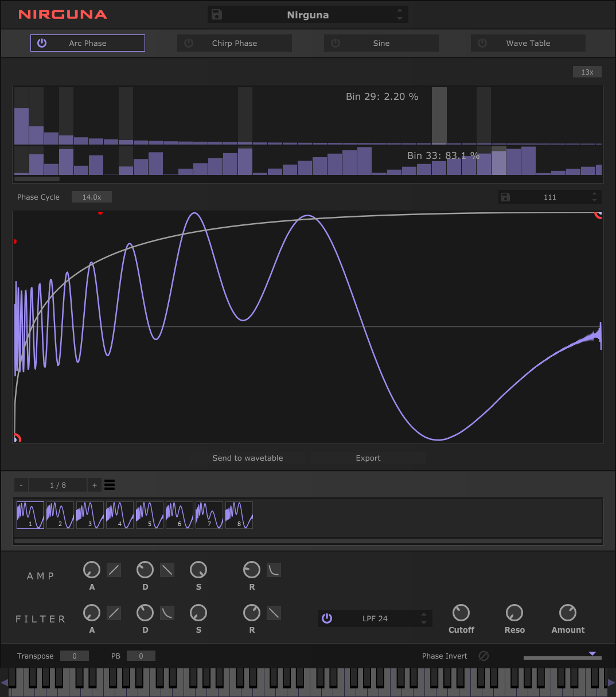The image size is (616, 697).
Task: Switch to the Arc Phase tab
Action: coord(88,43)
